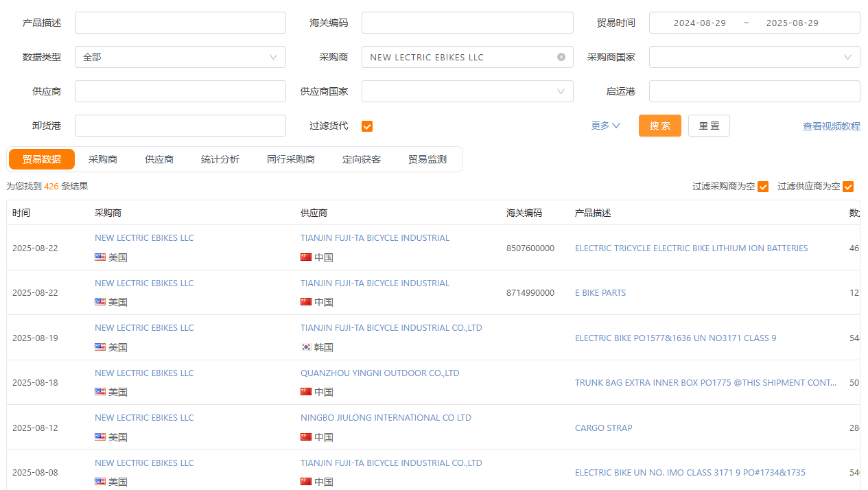Click the 海关编码 column header
Image resolution: width=868 pixels, height=490 pixels.
[524, 213]
